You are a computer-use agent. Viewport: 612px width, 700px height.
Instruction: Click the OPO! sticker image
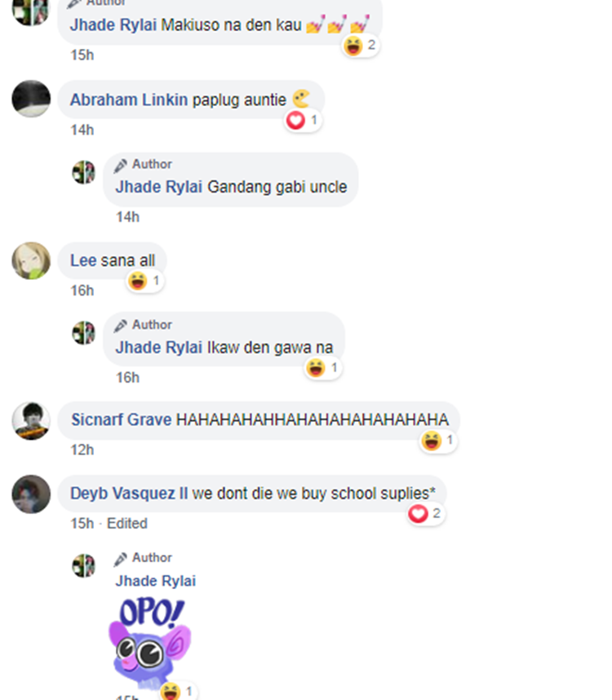(150, 643)
